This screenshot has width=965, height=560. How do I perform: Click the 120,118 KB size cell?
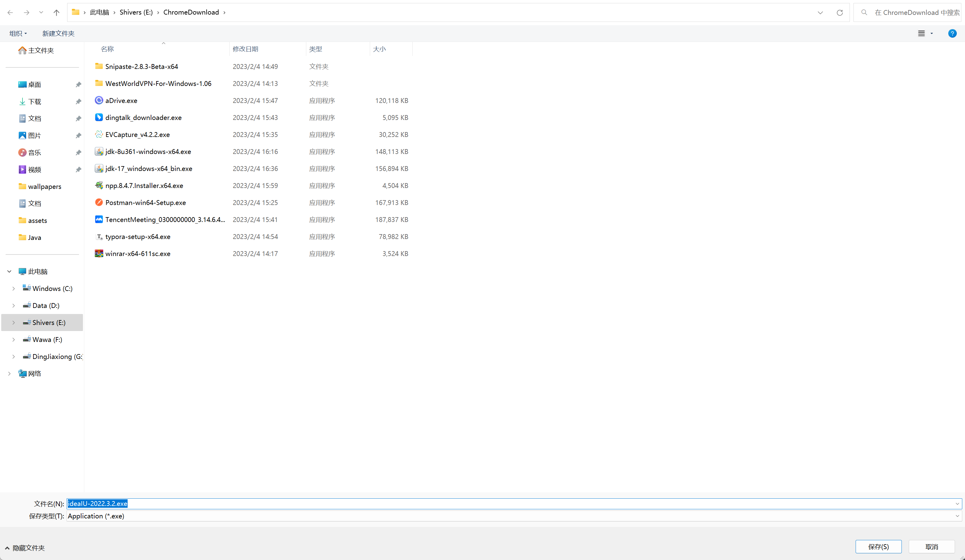(391, 100)
